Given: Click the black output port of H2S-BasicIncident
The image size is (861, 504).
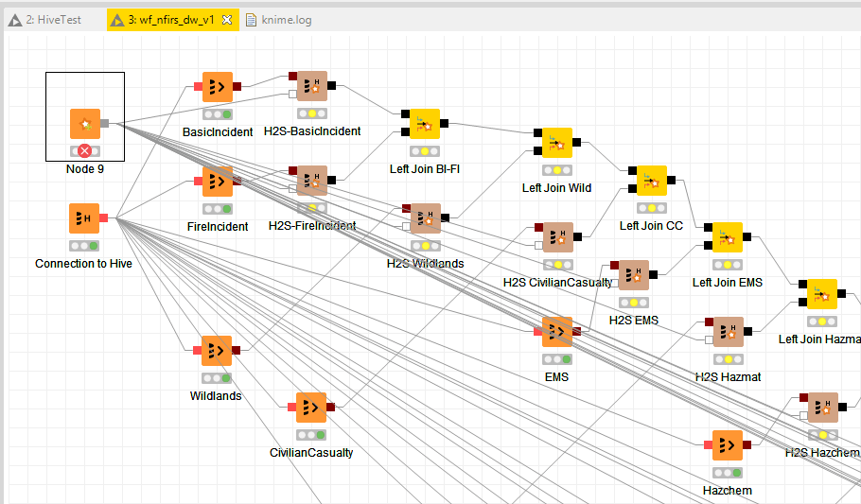Looking at the screenshot, I should [332, 86].
